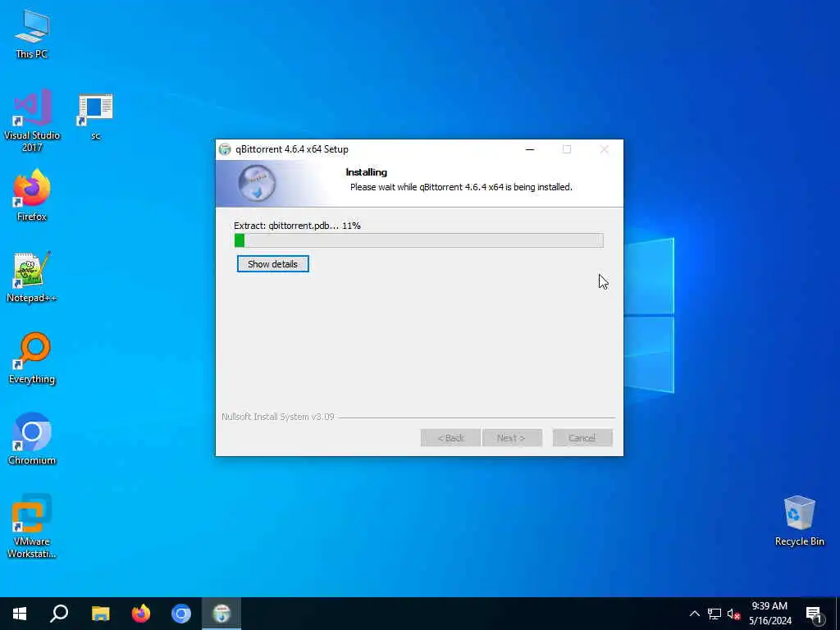840x630 pixels.
Task: Click the green installation progress bar
Action: pyautogui.click(x=419, y=240)
